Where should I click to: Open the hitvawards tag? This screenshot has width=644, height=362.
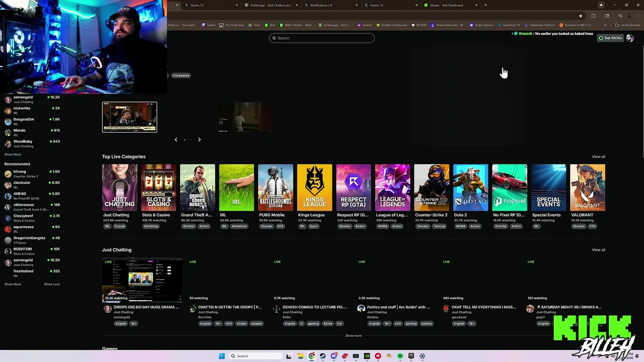[181, 75]
